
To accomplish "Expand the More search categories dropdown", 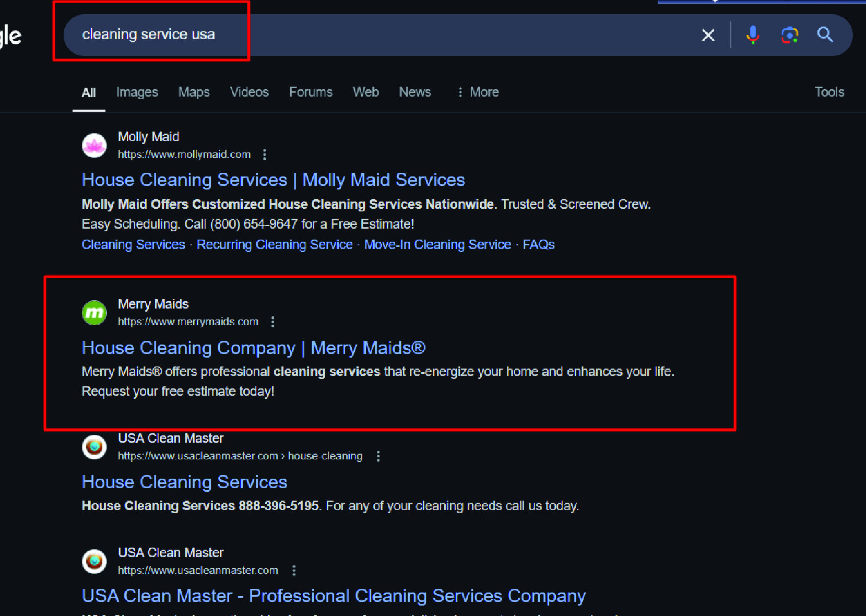I will point(477,92).
